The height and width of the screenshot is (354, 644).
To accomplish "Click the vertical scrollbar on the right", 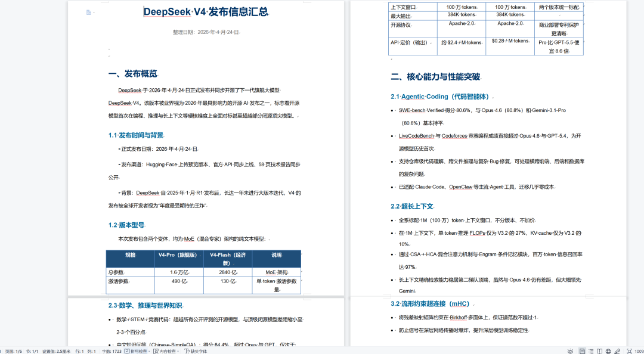I will click(x=640, y=179).
